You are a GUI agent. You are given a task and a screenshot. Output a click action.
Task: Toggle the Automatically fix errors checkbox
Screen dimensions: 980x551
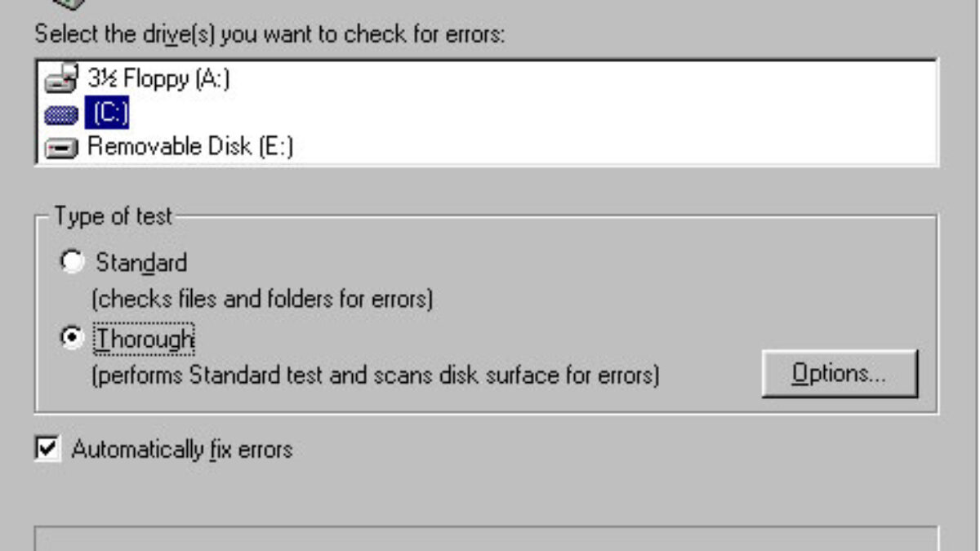[48, 448]
